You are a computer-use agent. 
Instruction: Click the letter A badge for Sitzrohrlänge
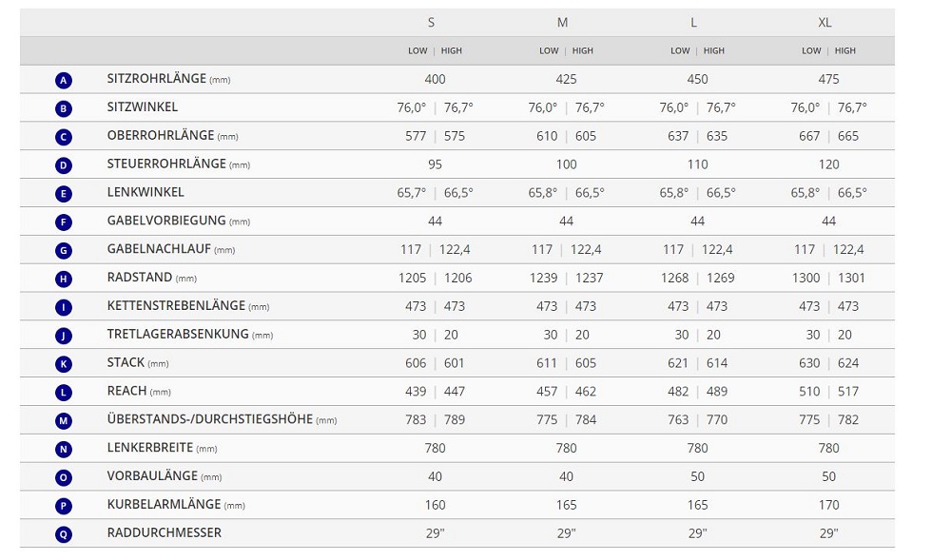[x=64, y=80]
